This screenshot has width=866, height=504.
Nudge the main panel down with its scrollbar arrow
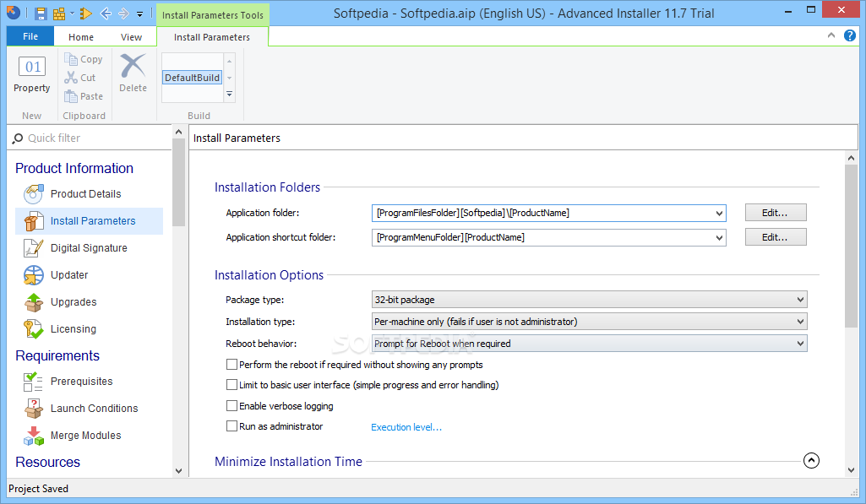point(851,470)
